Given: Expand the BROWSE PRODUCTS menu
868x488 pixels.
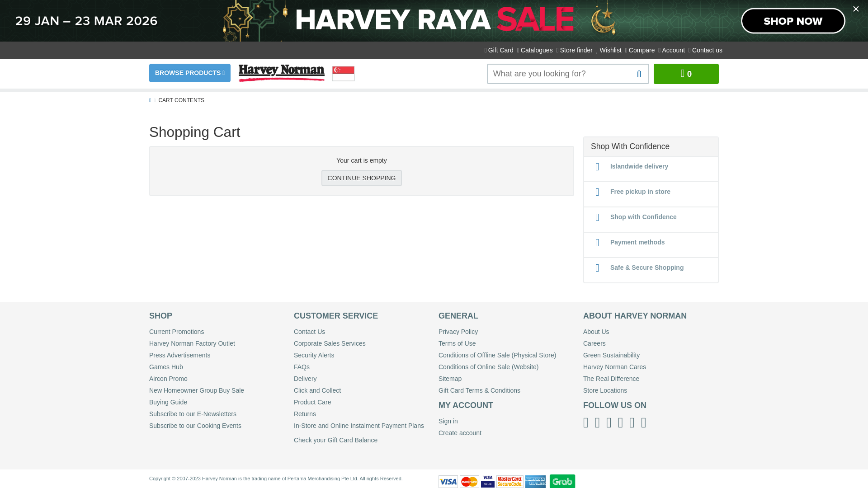Looking at the screenshot, I should coord(190,73).
